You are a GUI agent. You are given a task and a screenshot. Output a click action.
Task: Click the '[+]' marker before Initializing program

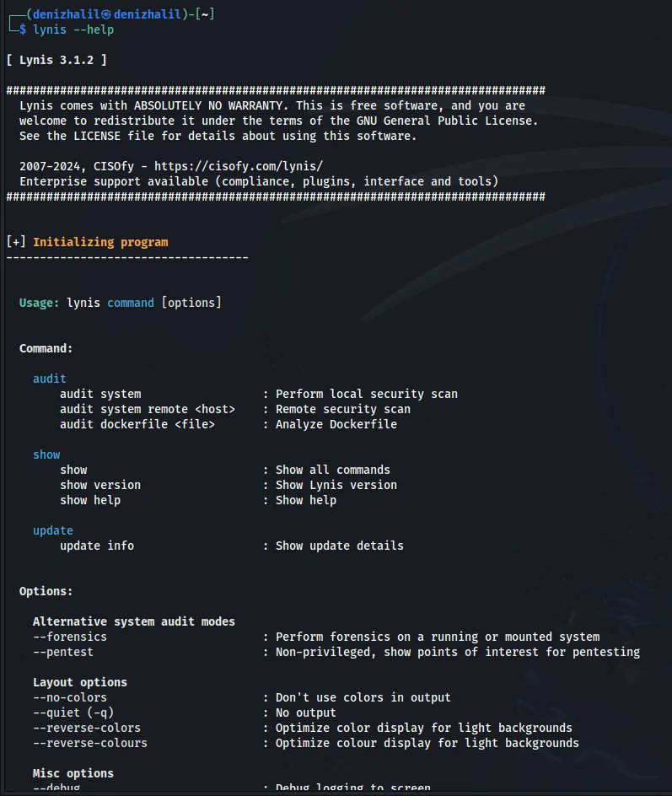tap(16, 242)
